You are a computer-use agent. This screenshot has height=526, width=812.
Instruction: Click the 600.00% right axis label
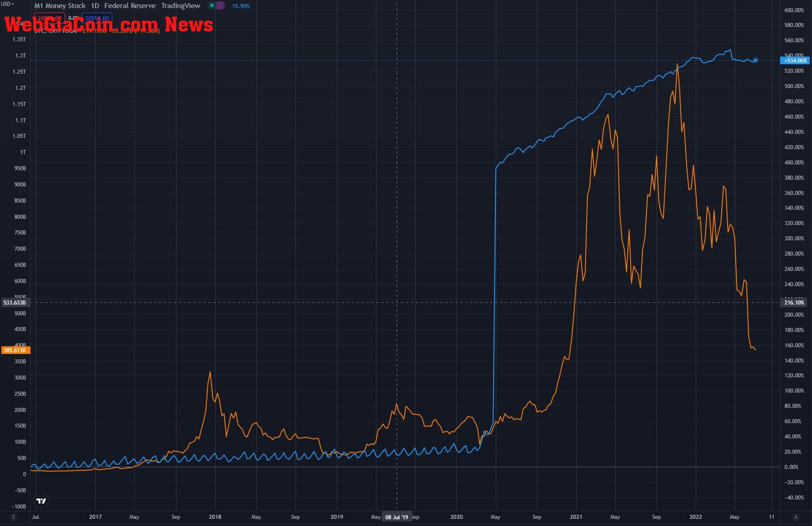tap(794, 10)
